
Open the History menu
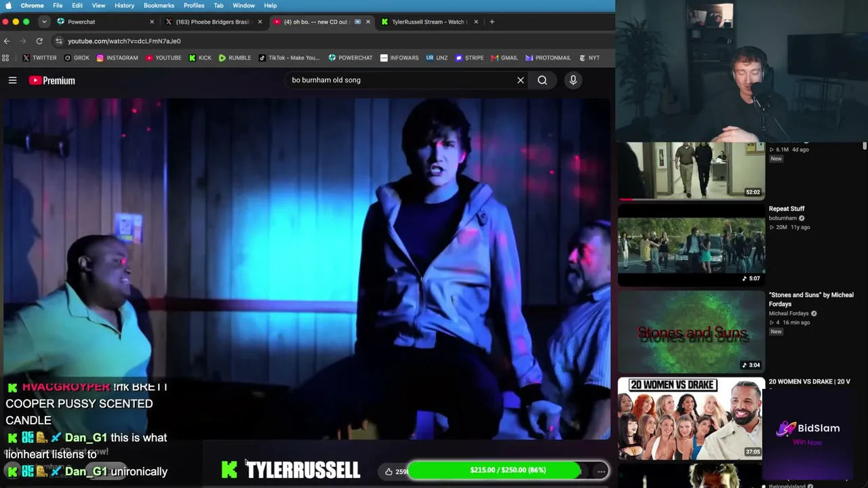point(124,5)
